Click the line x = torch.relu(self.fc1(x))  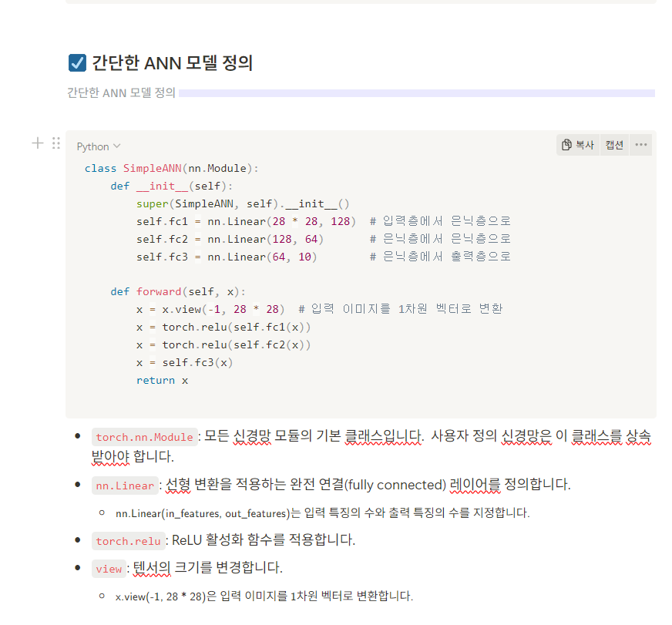coord(223,327)
